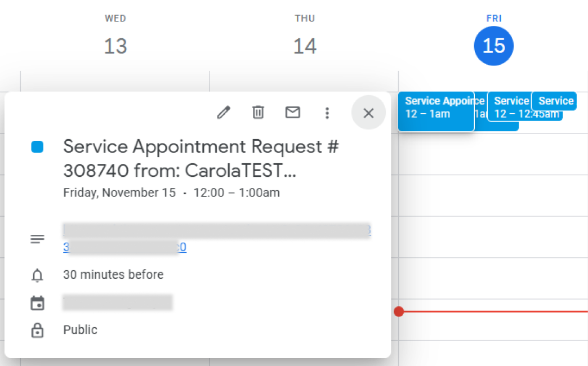Click the bell notification icon
Screen dimensions: 588x366
[x=37, y=275]
